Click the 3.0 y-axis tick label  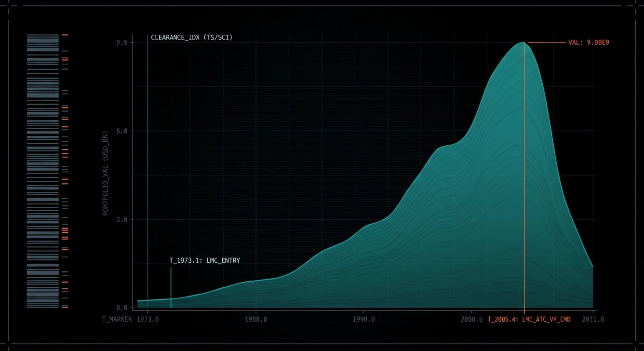(x=122, y=220)
